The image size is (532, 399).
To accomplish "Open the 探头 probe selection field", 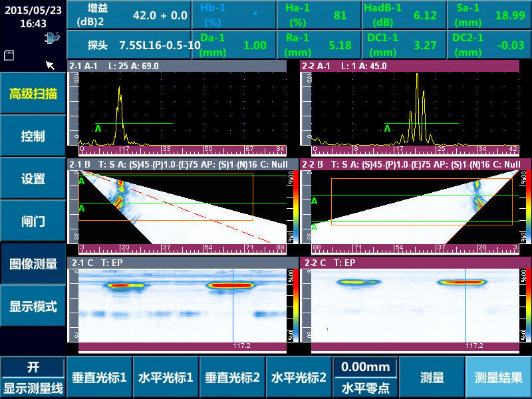I will pyautogui.click(x=129, y=45).
